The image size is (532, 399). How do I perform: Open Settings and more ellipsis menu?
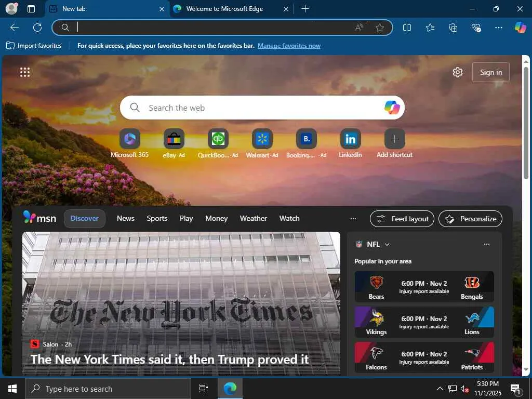tap(498, 28)
